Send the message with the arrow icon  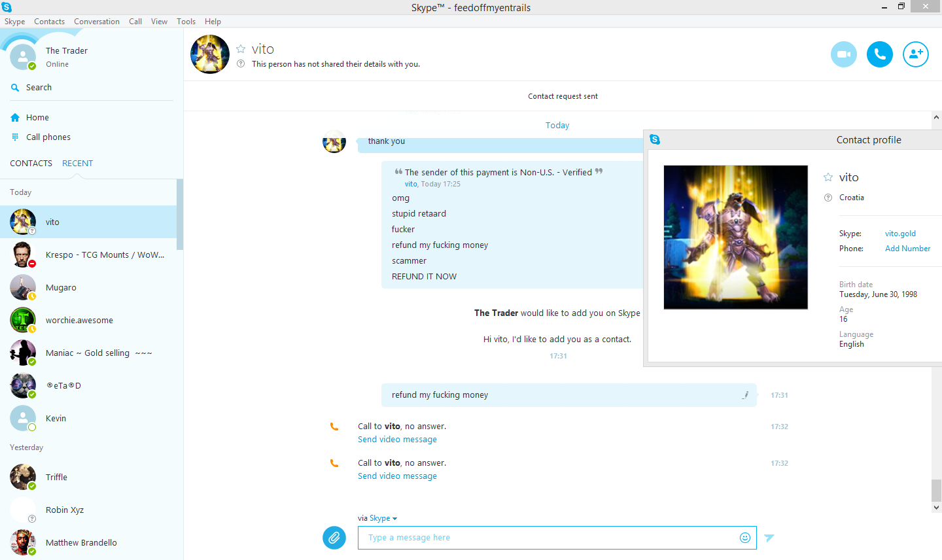click(769, 538)
